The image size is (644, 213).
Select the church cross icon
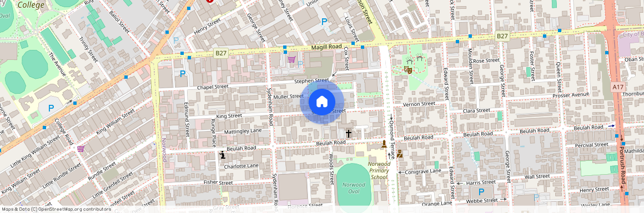348,133
